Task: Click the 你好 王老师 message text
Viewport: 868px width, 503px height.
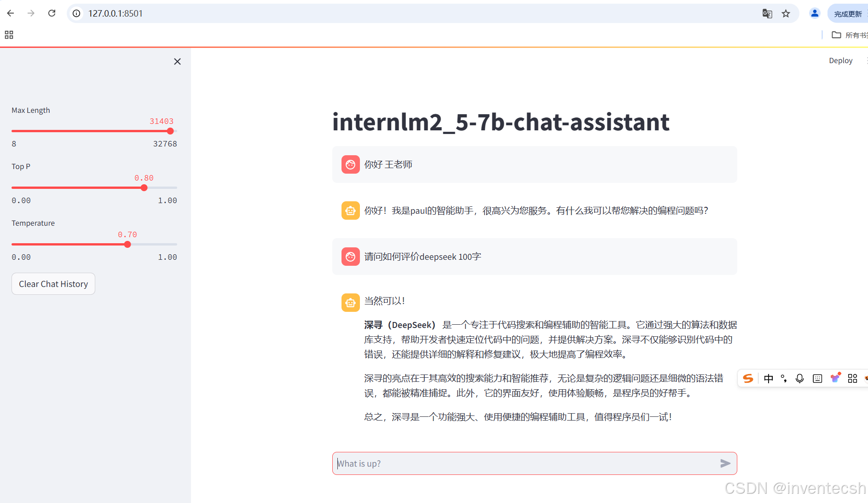Action: click(388, 164)
